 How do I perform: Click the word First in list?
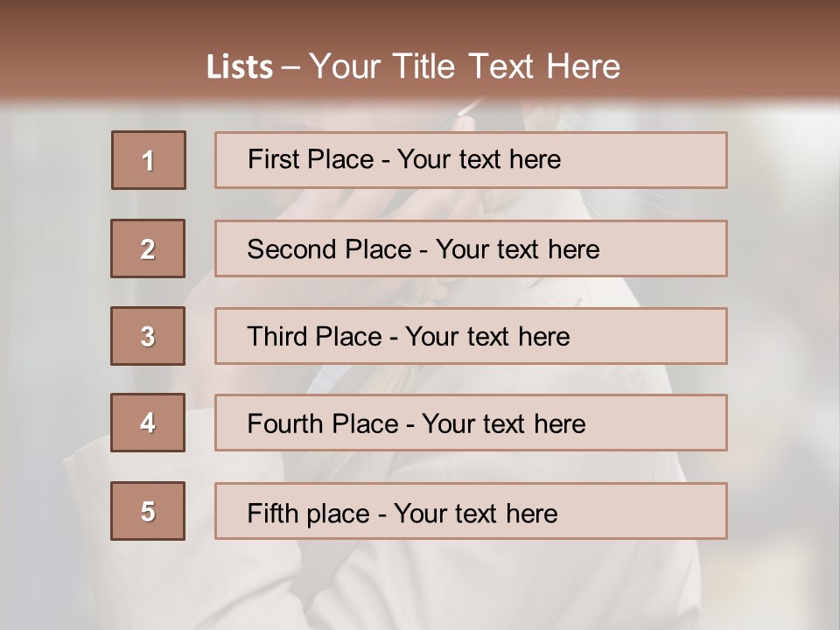270,159
